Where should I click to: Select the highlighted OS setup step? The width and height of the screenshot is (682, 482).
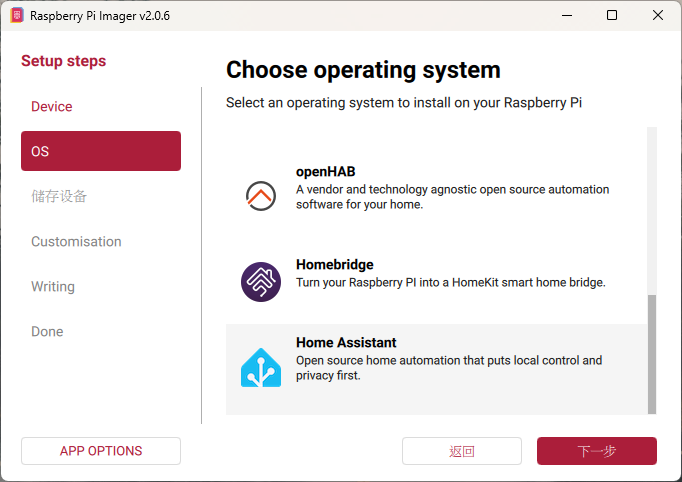(101, 151)
